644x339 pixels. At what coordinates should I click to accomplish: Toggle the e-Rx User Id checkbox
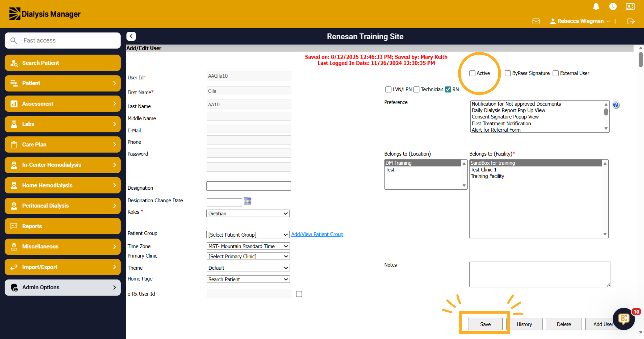299,294
